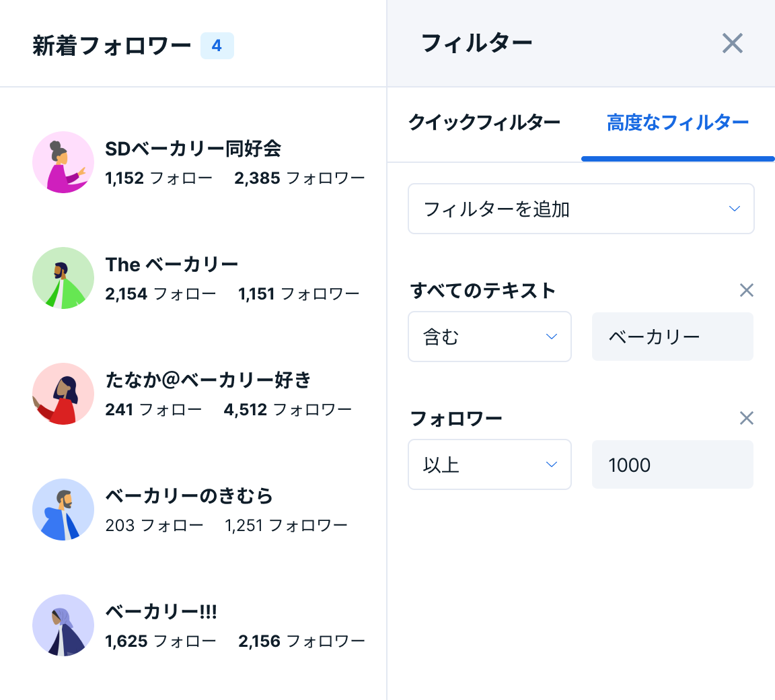The width and height of the screenshot is (775, 700).
Task: Click SDベーカリー同好会 avatar icon
Action: tap(63, 162)
